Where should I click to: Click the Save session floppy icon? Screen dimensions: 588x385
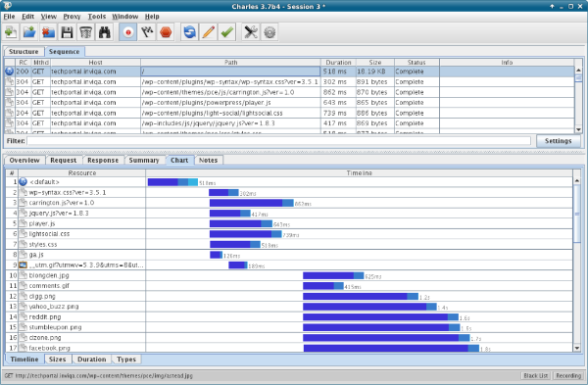67,32
